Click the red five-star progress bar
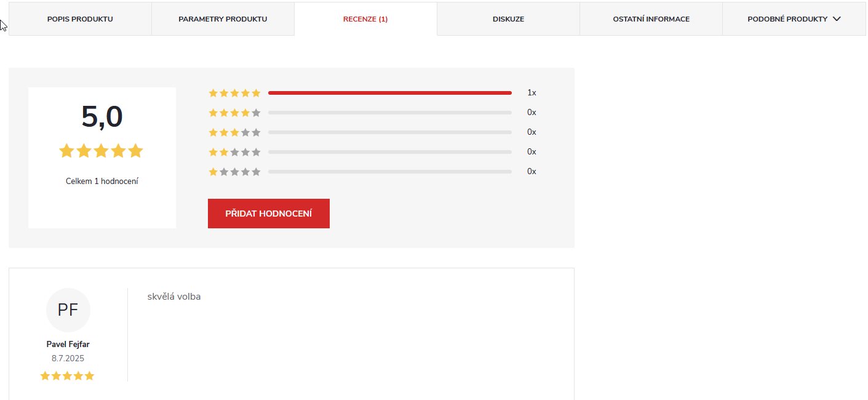The image size is (868, 400). 390,92
